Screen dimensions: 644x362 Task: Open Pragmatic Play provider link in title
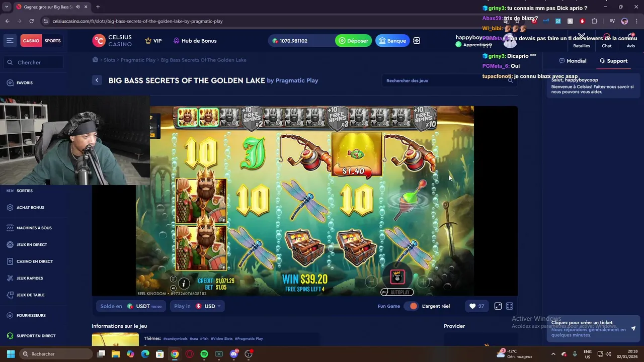[297, 80]
